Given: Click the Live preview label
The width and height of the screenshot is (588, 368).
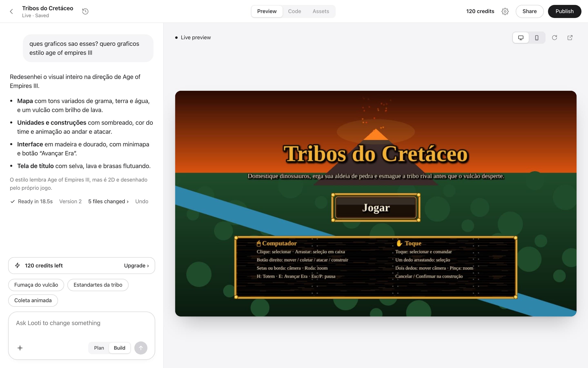Looking at the screenshot, I should pos(196,38).
